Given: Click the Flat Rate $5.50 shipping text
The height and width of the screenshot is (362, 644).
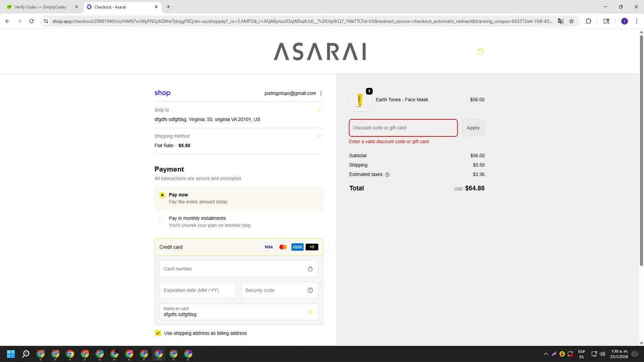Looking at the screenshot, I should point(172,145).
